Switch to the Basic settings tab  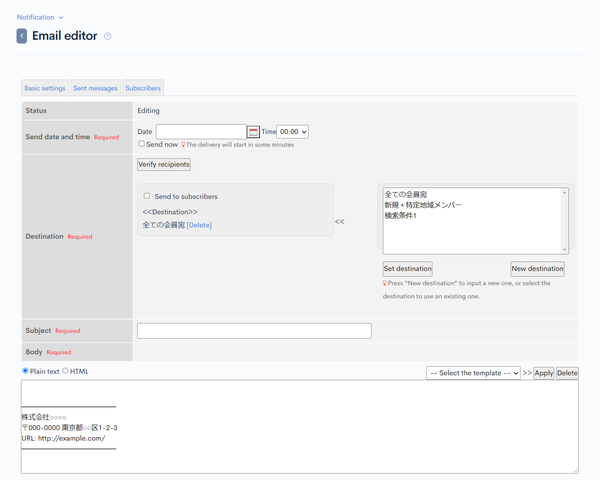point(45,88)
